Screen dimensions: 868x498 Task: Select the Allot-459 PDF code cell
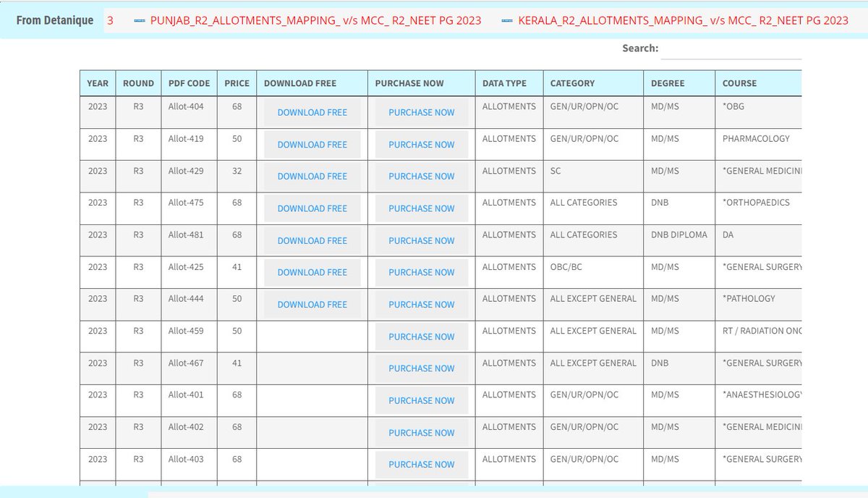pos(189,337)
